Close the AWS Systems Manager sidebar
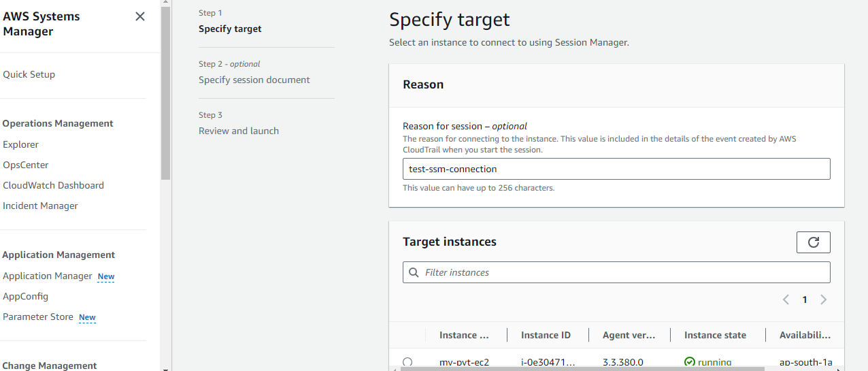868x371 pixels. [140, 16]
